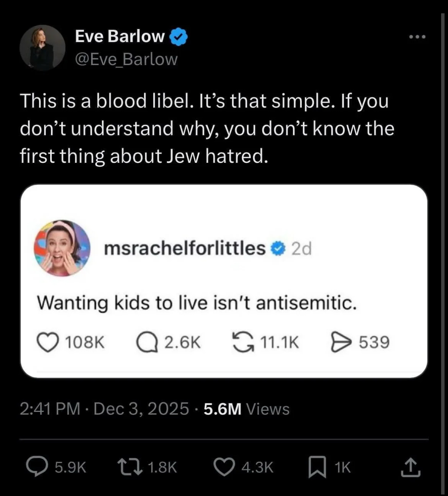Click the repost icon showing 11.1K
The image size is (448, 496).
[243, 342]
